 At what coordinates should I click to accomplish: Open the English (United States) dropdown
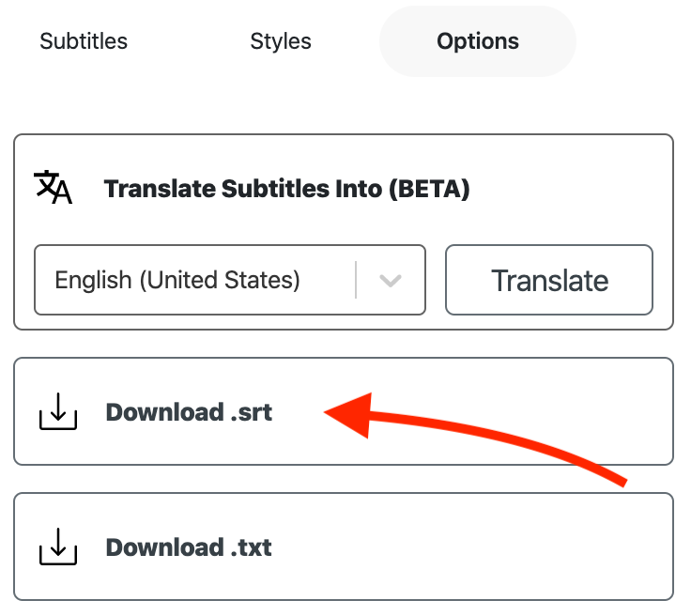(x=230, y=280)
